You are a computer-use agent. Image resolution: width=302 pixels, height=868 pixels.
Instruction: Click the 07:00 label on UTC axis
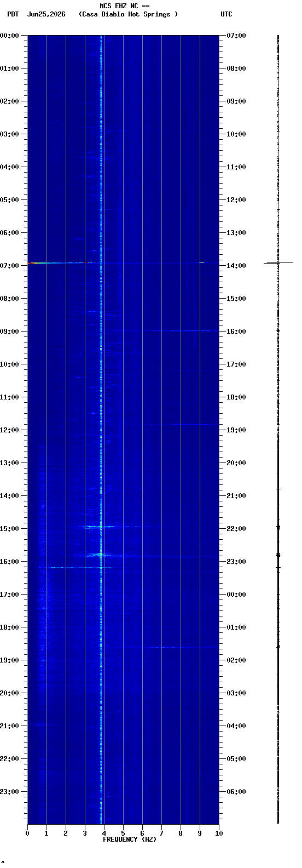tap(236, 36)
